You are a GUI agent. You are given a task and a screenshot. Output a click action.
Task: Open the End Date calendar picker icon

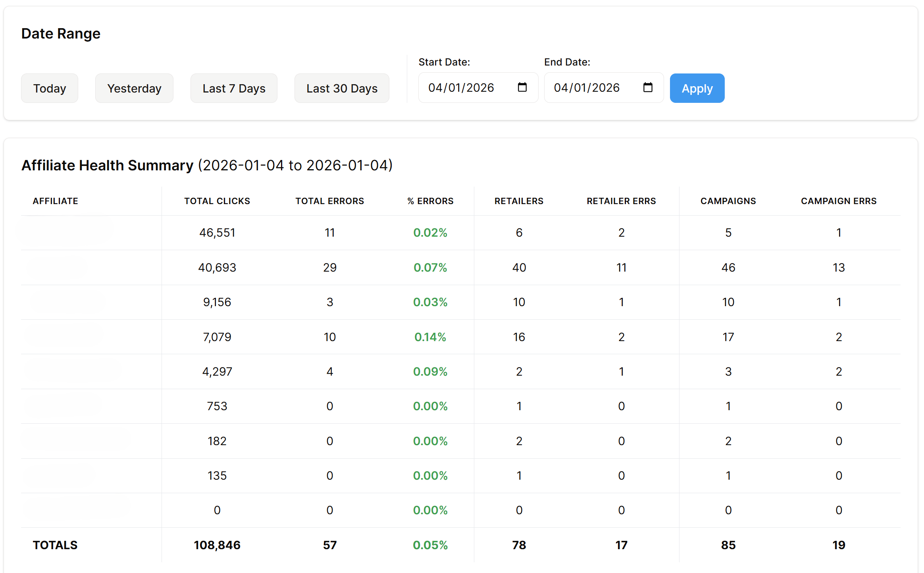647,87
